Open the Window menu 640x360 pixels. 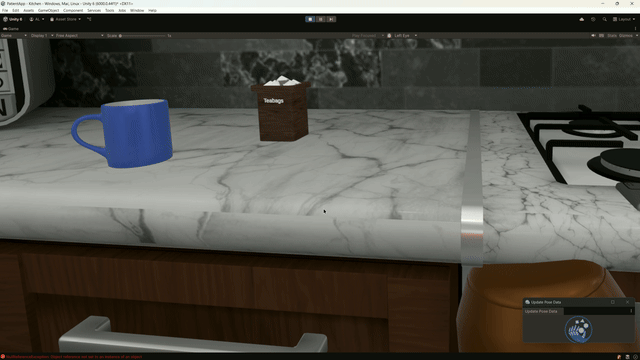pyautogui.click(x=137, y=10)
